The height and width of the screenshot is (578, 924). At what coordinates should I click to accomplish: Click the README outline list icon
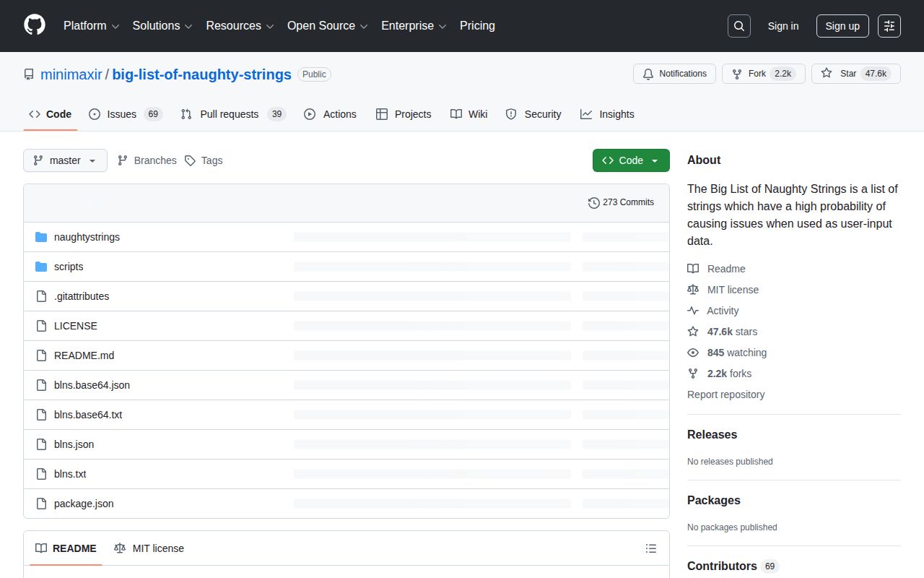click(x=650, y=548)
